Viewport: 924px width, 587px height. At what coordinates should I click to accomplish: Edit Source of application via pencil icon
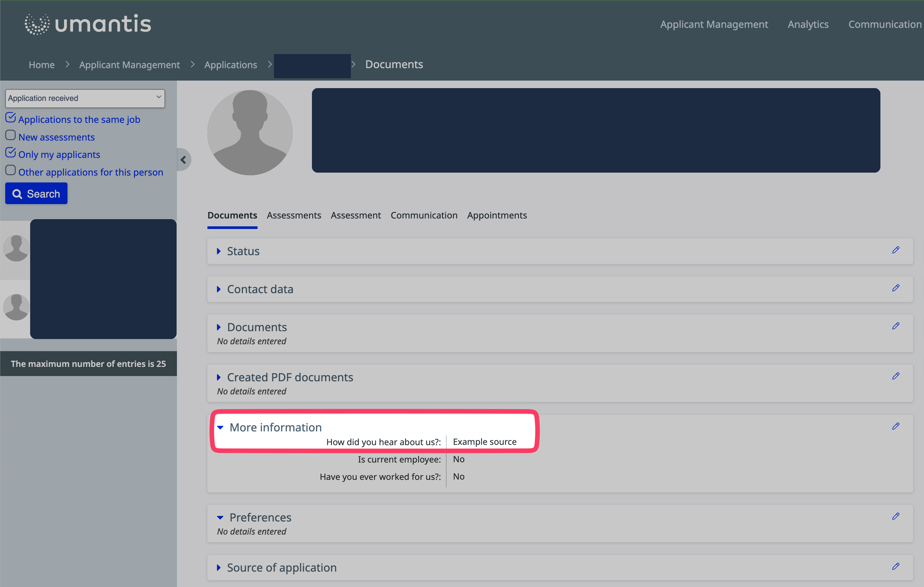pyautogui.click(x=895, y=566)
